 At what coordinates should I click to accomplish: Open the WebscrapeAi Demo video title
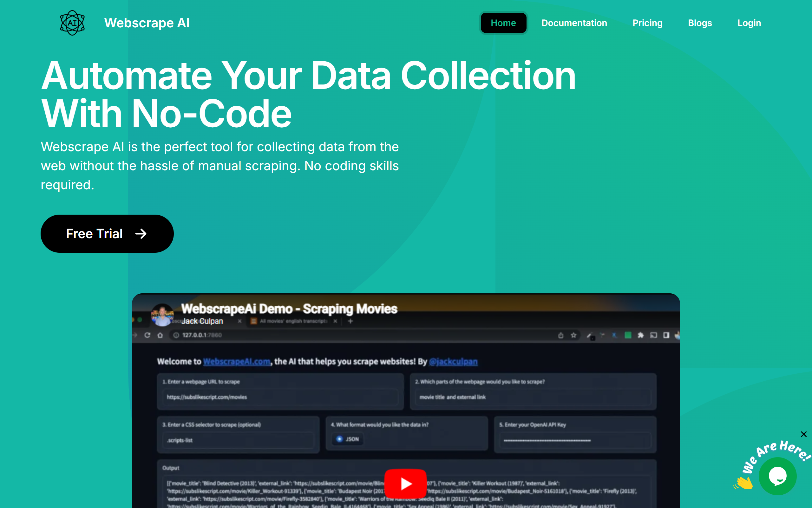[x=289, y=309]
